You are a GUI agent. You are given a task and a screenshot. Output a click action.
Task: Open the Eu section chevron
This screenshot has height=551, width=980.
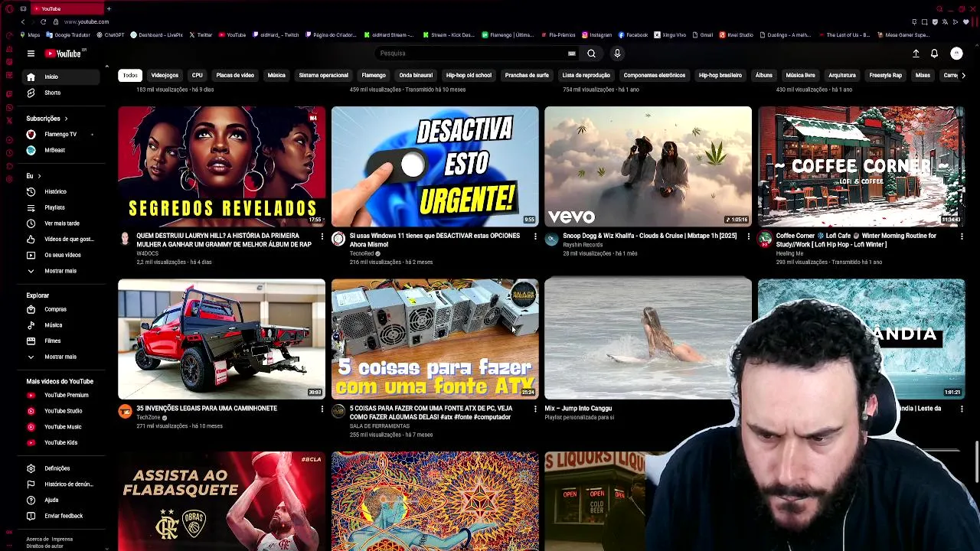[x=41, y=176]
